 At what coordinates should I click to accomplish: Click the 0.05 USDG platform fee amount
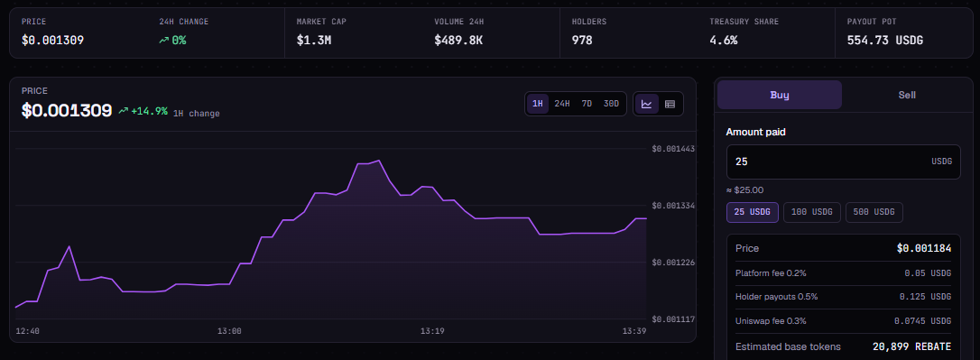[929, 273]
